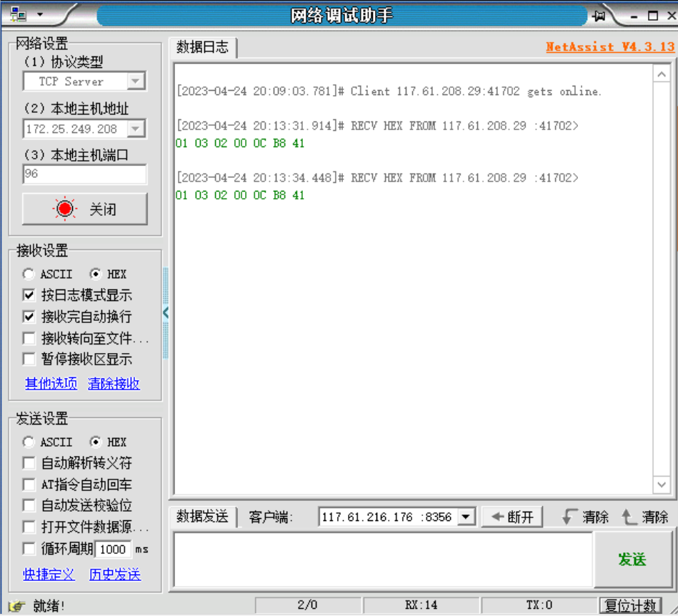This screenshot has width=678, height=616.
Task: Switch to the 数据发送 tab
Action: click(x=202, y=516)
